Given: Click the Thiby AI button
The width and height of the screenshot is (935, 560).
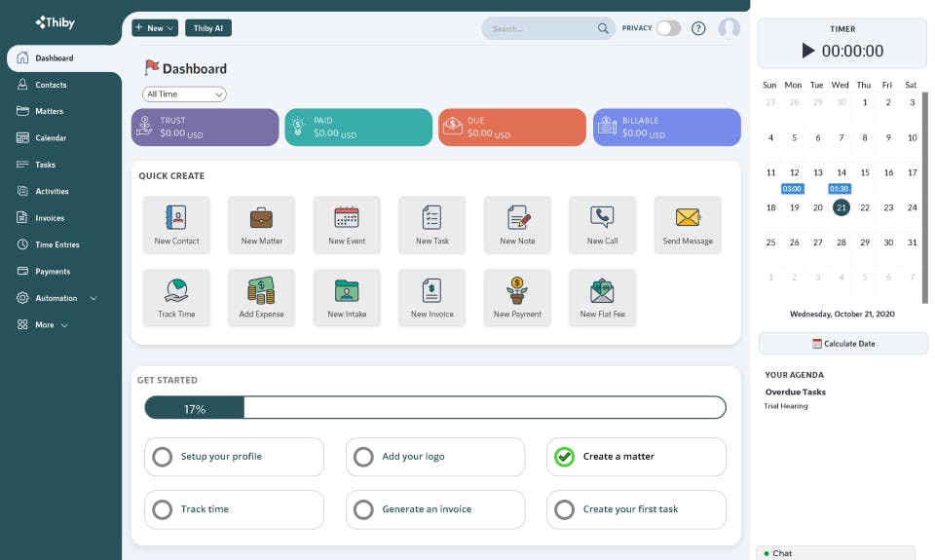Looking at the screenshot, I should (208, 28).
